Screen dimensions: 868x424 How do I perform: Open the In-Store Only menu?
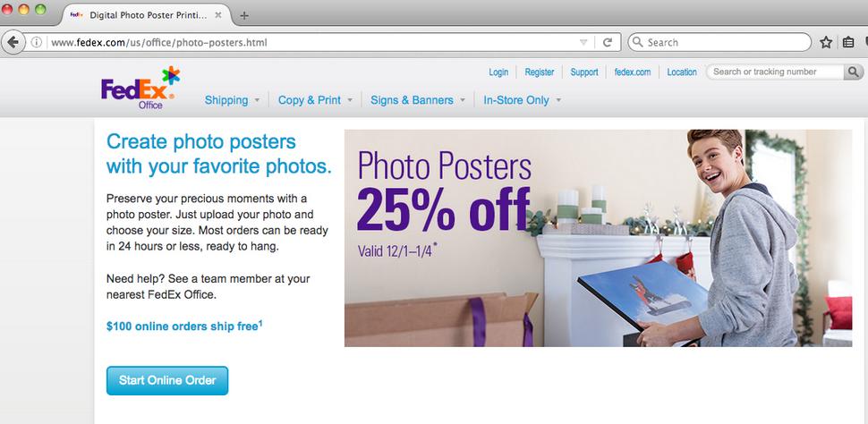pyautogui.click(x=522, y=100)
